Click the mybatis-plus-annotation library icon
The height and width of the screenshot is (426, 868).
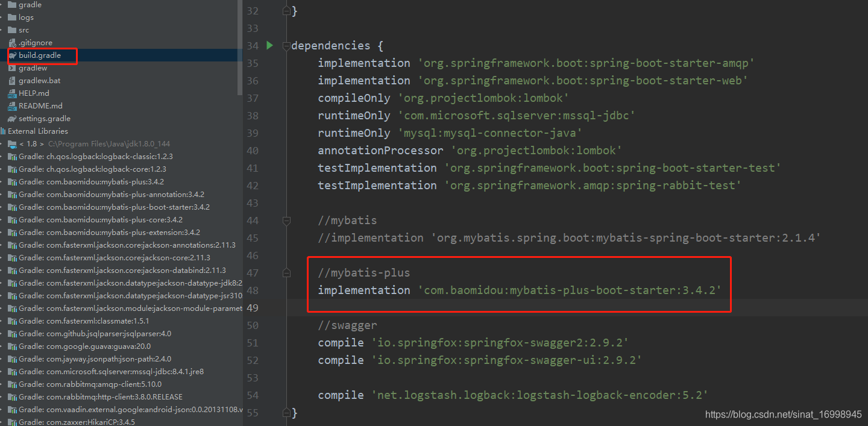pos(13,195)
